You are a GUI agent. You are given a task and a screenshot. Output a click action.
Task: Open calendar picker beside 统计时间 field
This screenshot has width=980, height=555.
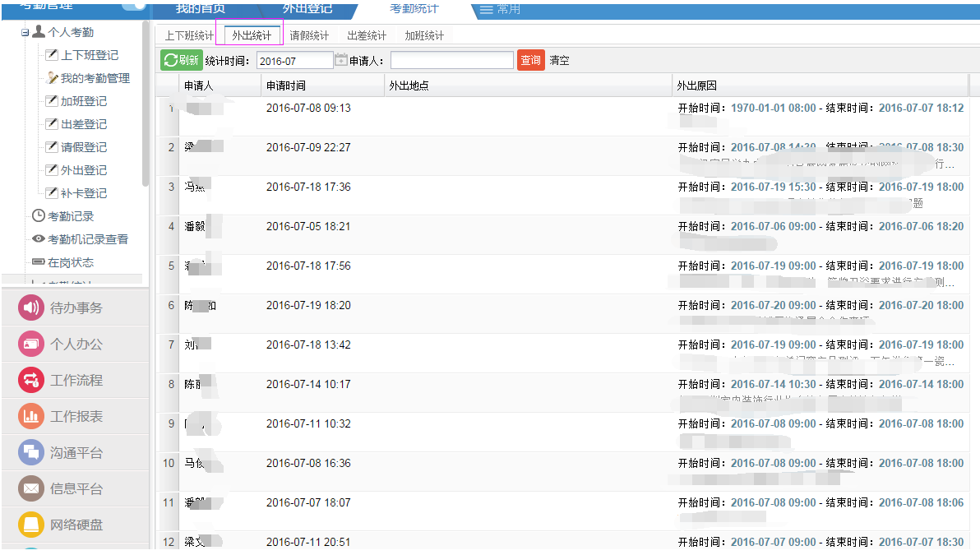[340, 60]
